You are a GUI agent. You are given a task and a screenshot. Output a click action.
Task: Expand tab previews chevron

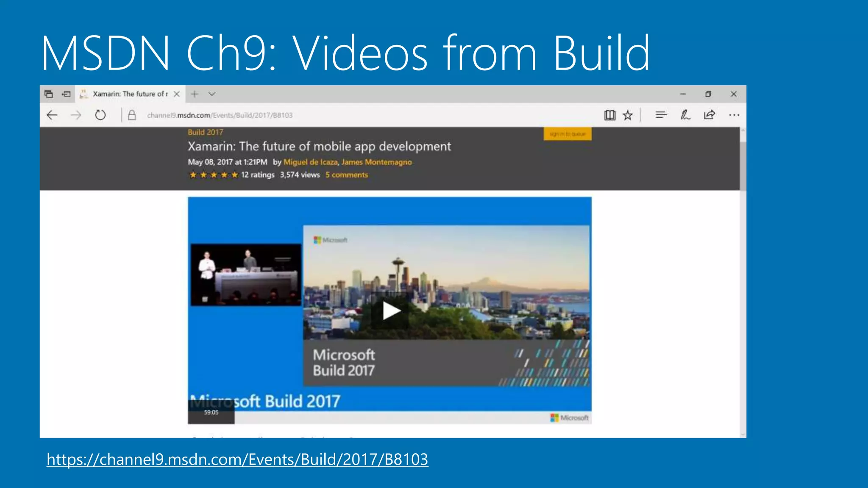tap(212, 94)
